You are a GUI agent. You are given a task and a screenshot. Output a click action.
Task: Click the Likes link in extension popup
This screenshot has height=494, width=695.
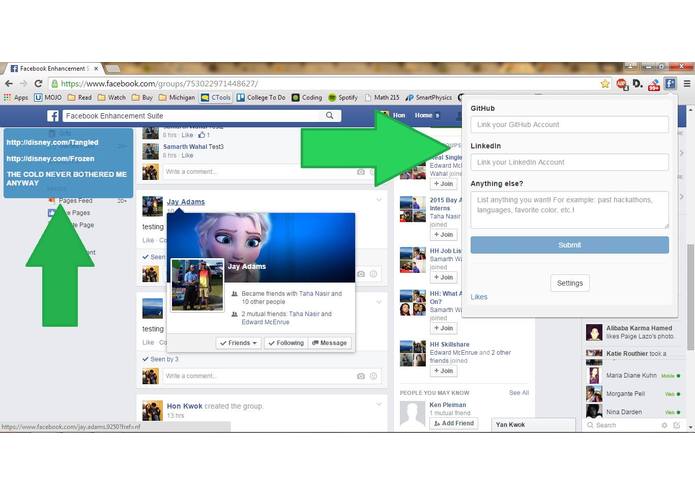(479, 297)
